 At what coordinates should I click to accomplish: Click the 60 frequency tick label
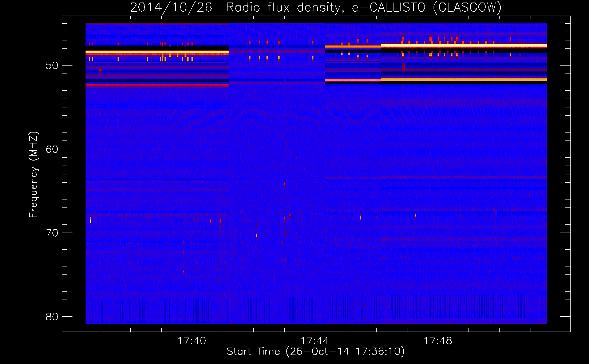[52, 149]
